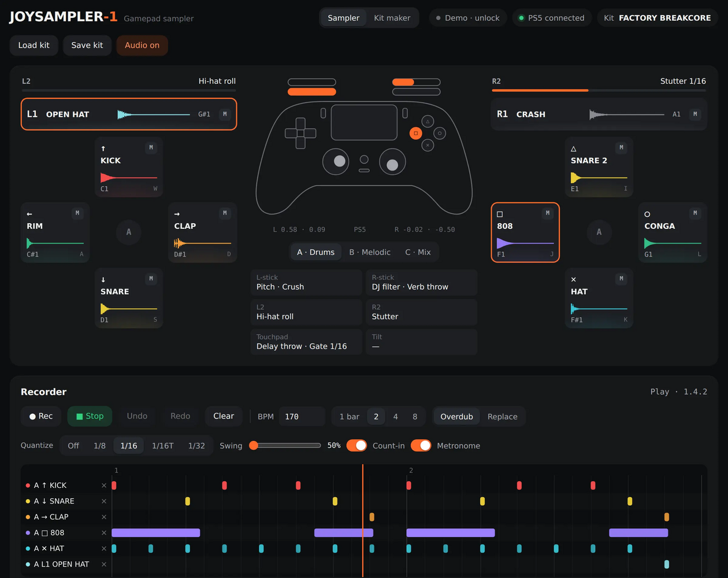Switch to the Sampler tab
This screenshot has width=728, height=578.
(344, 18)
